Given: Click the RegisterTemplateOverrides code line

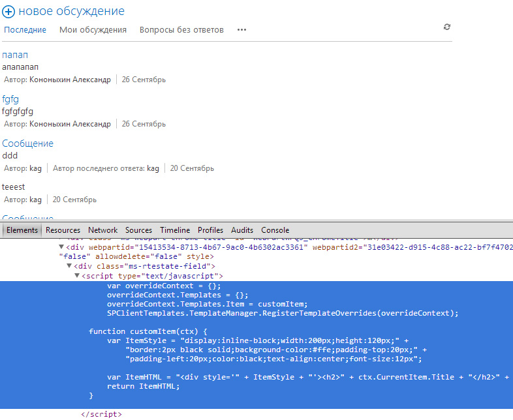Looking at the screenshot, I should pos(283,313).
